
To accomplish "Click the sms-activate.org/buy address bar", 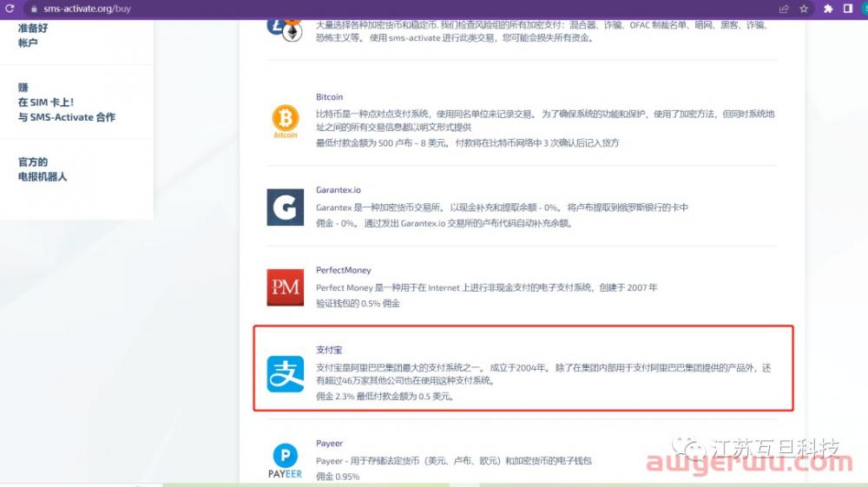I will coord(87,9).
